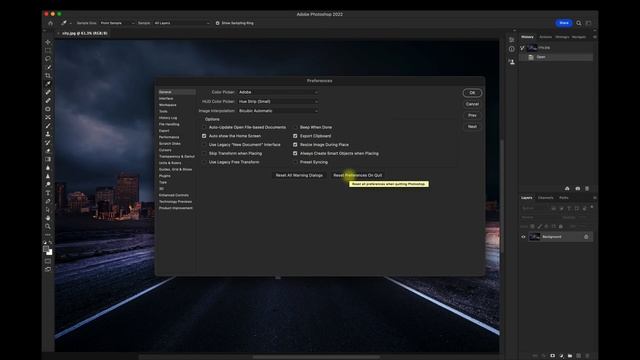Screen dimensions: 640x360
Task: Enable Use Legacy New Document Interface
Action: (x=204, y=144)
